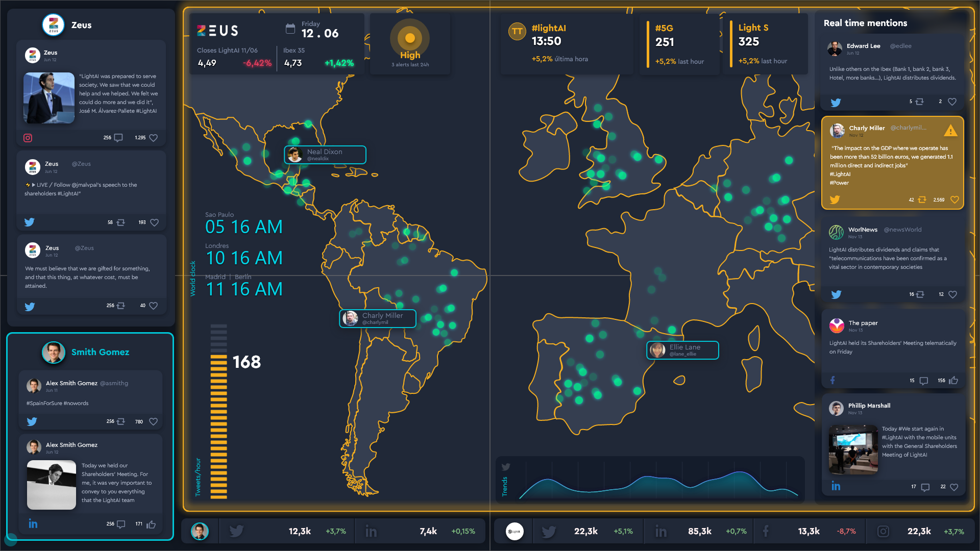
Task: Open Ellie Lane's map marker label
Action: click(x=683, y=350)
